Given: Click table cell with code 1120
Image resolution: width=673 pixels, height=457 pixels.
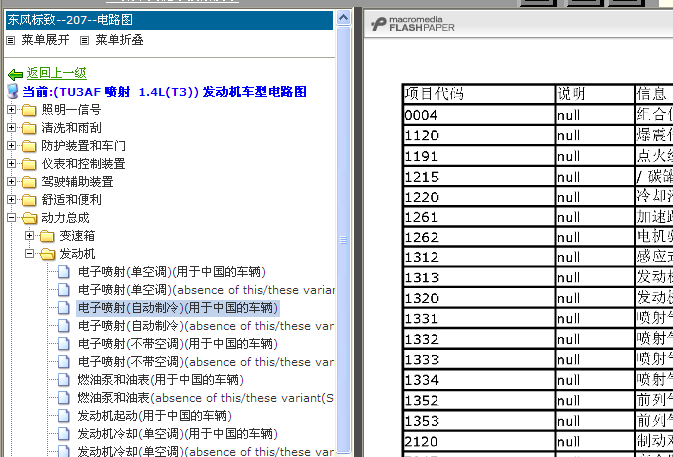Looking at the screenshot, I should coord(479,135).
